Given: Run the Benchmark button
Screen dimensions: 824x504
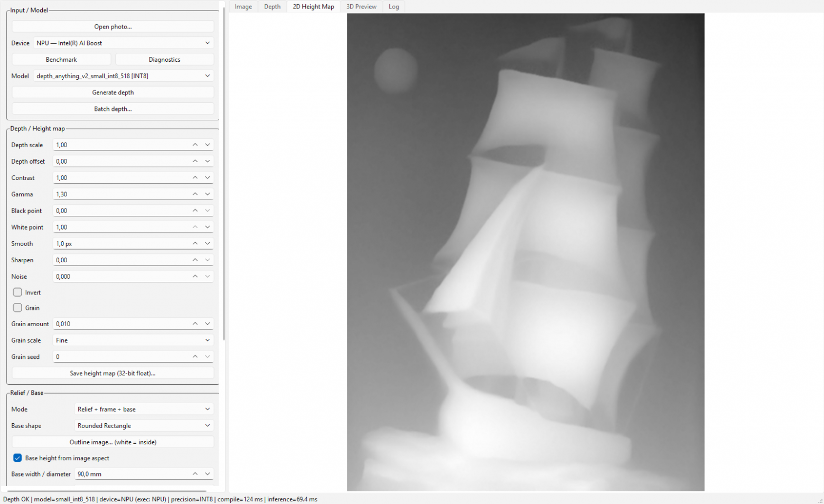Looking at the screenshot, I should 61,60.
